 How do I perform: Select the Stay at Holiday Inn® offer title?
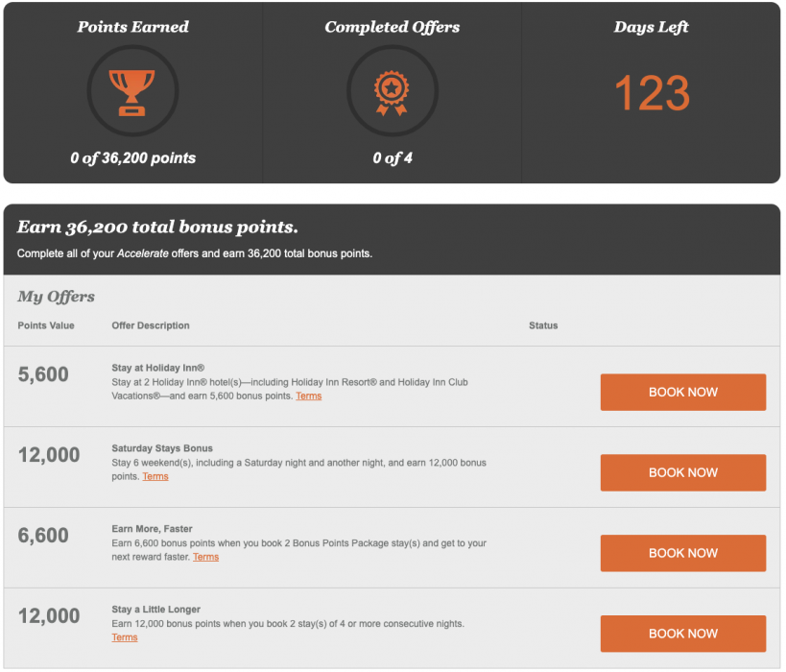click(158, 368)
